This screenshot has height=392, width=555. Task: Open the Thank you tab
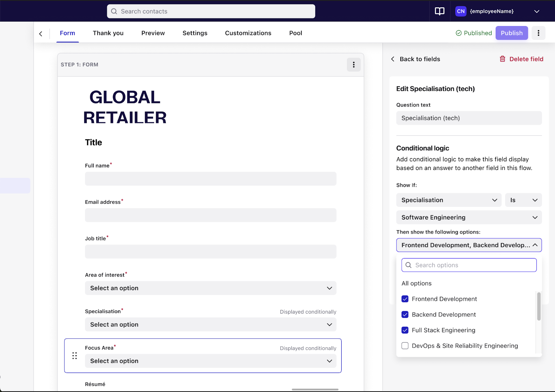tap(108, 33)
